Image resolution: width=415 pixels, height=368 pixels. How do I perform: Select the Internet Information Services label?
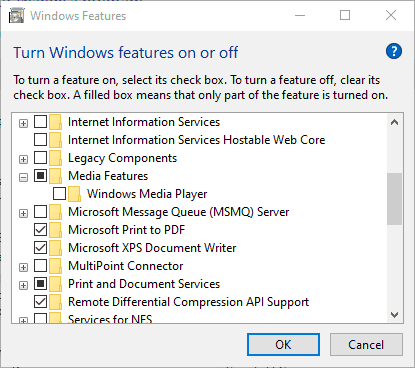click(x=144, y=122)
